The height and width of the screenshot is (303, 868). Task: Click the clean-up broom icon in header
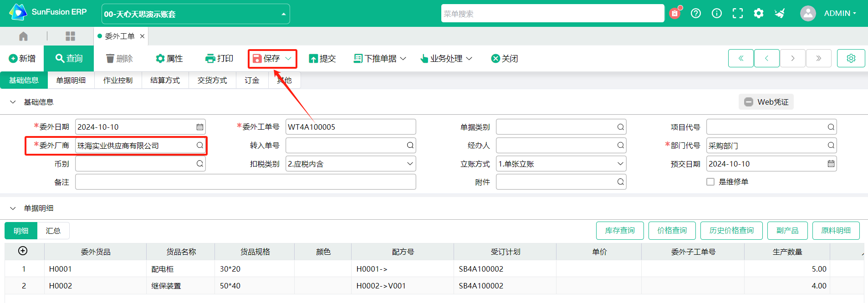pyautogui.click(x=780, y=13)
